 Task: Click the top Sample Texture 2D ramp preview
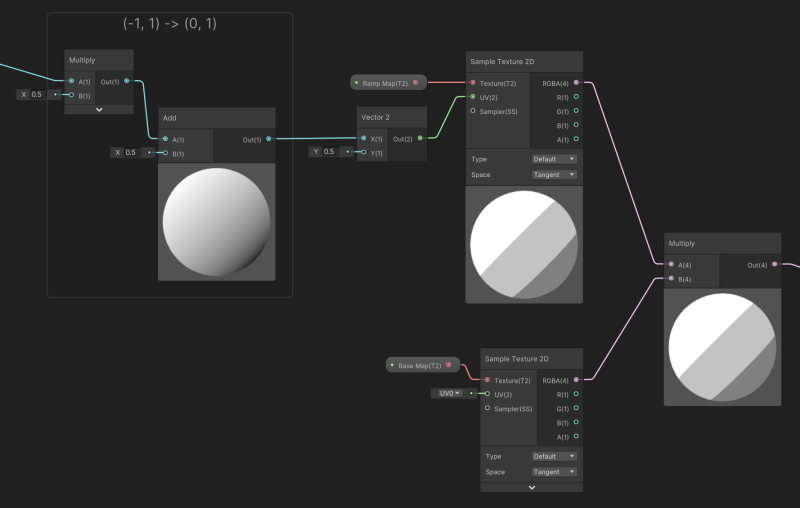coord(524,244)
